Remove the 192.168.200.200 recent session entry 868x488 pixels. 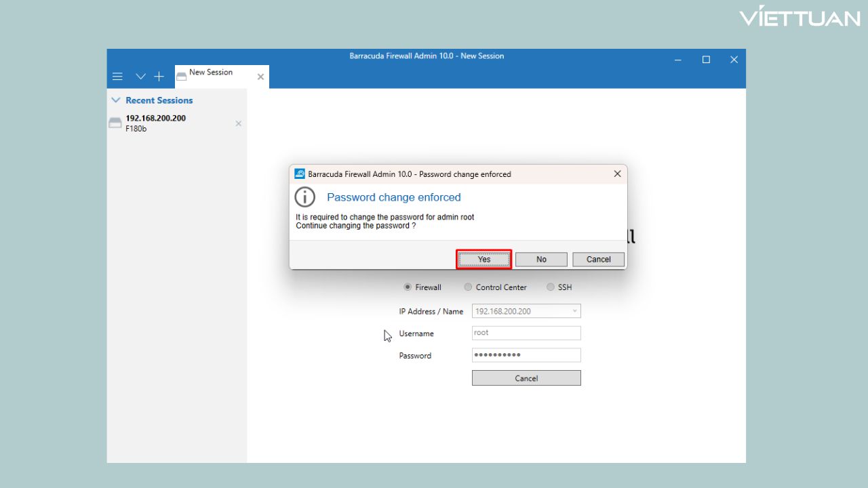coord(238,123)
